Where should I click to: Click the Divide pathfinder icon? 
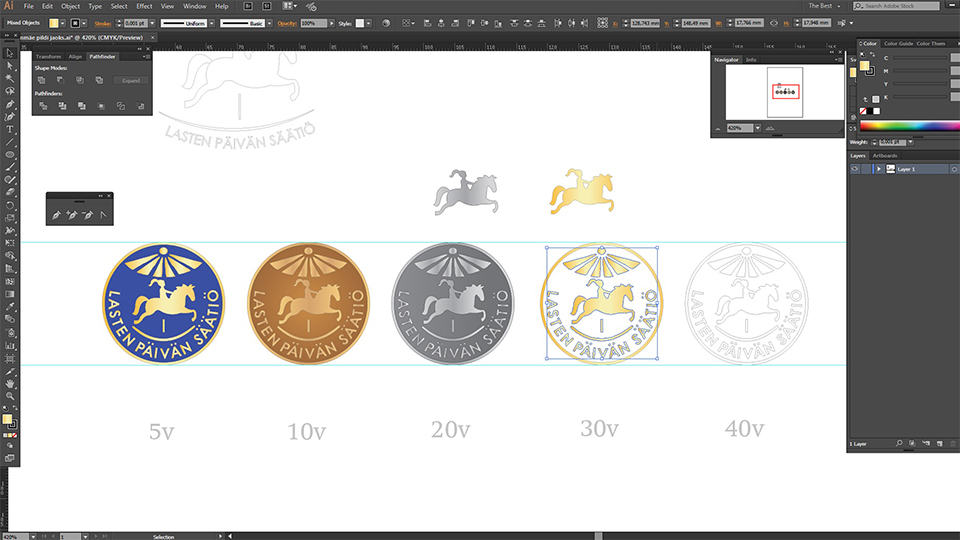point(43,106)
